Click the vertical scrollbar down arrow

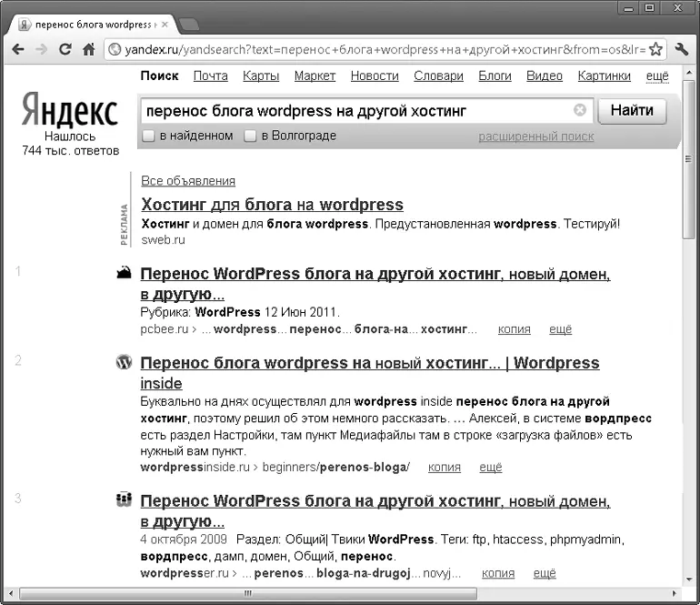pos(688,580)
